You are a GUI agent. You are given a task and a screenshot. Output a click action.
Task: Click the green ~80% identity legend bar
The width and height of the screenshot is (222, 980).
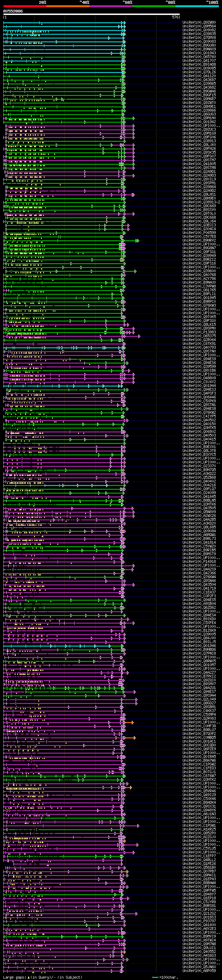(154, 6)
